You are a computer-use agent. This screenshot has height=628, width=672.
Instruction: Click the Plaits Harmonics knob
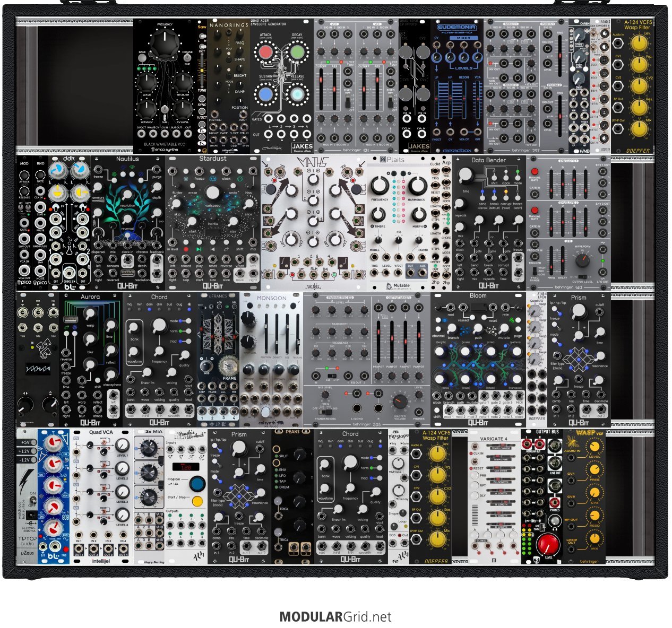tap(418, 186)
